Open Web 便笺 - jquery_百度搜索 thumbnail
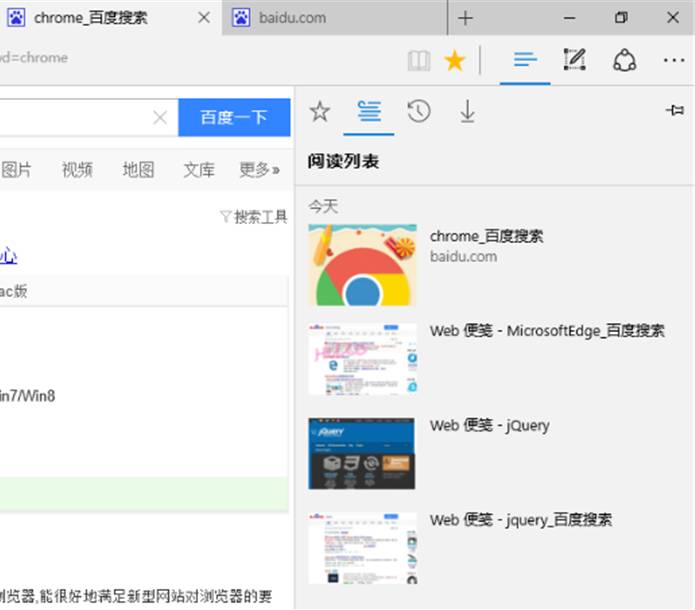 tap(363, 548)
